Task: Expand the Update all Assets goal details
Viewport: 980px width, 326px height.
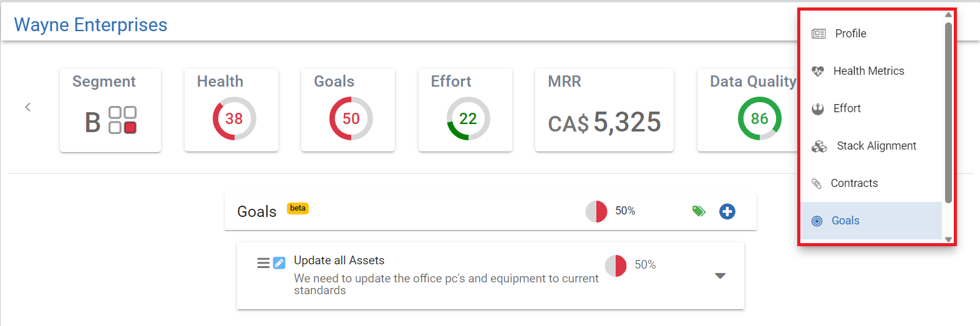Action: [x=720, y=276]
